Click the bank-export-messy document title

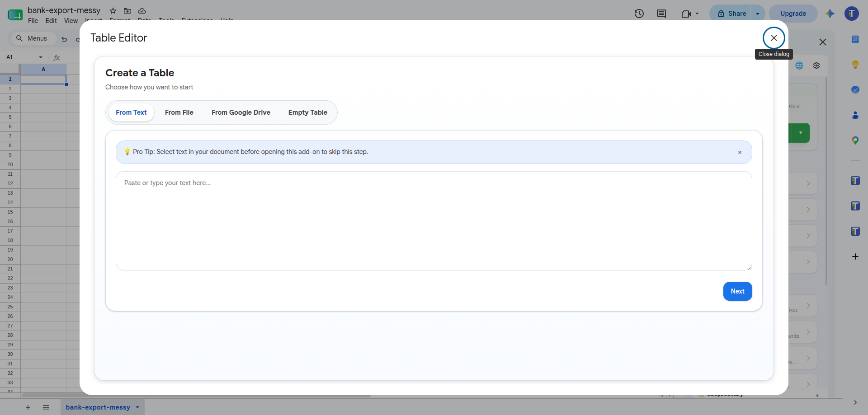(64, 10)
